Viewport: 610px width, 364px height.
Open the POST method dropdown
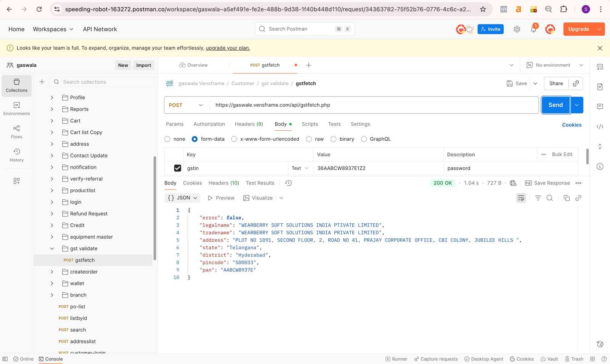point(186,105)
